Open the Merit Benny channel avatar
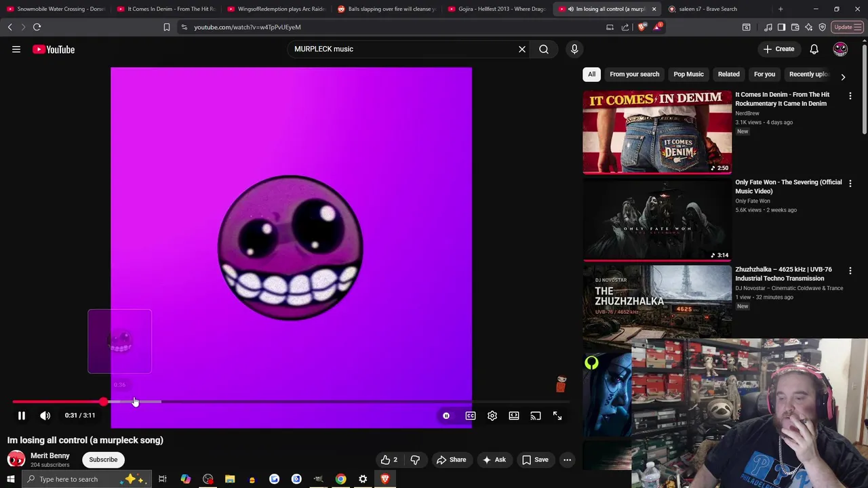This screenshot has width=868, height=488. coord(16,460)
